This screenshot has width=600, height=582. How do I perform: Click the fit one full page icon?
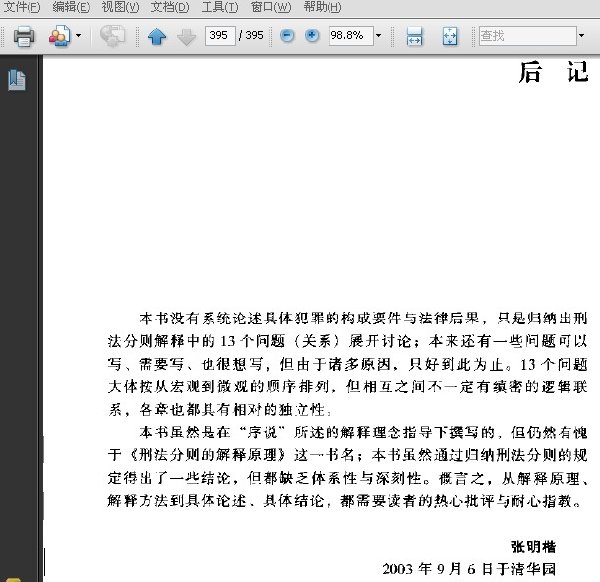point(450,36)
